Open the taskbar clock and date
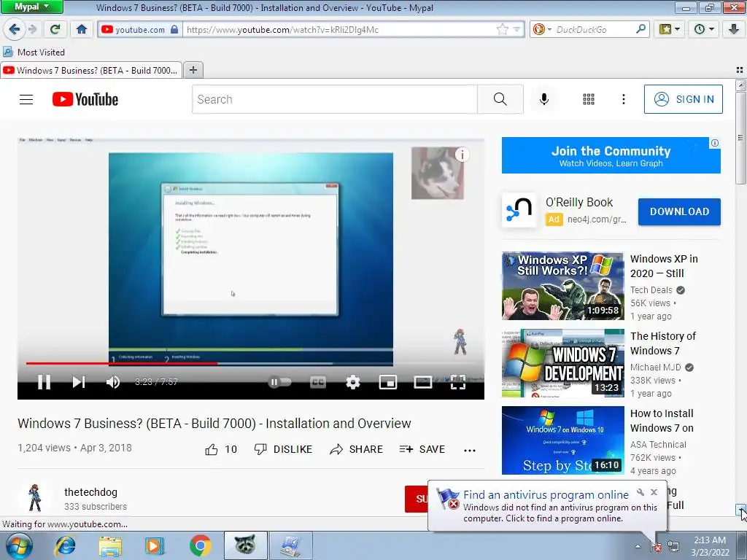Screen dimensions: 747x560 [x=710, y=546]
